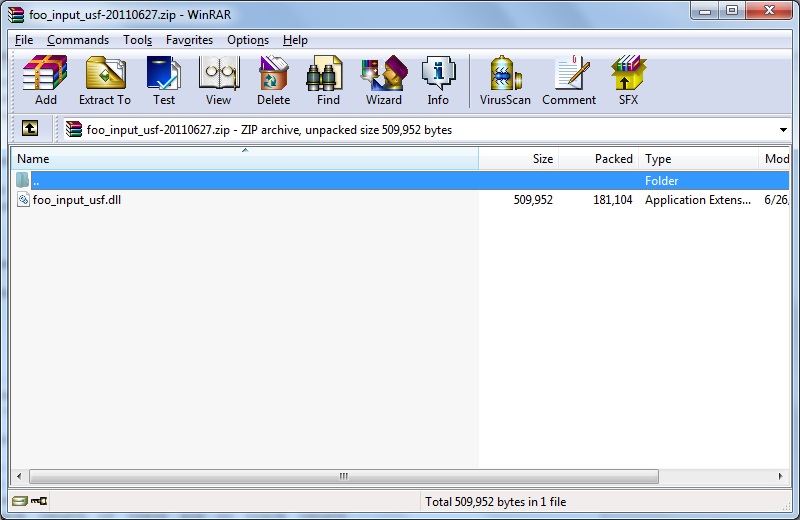Sort files by the Type column

coord(698,159)
